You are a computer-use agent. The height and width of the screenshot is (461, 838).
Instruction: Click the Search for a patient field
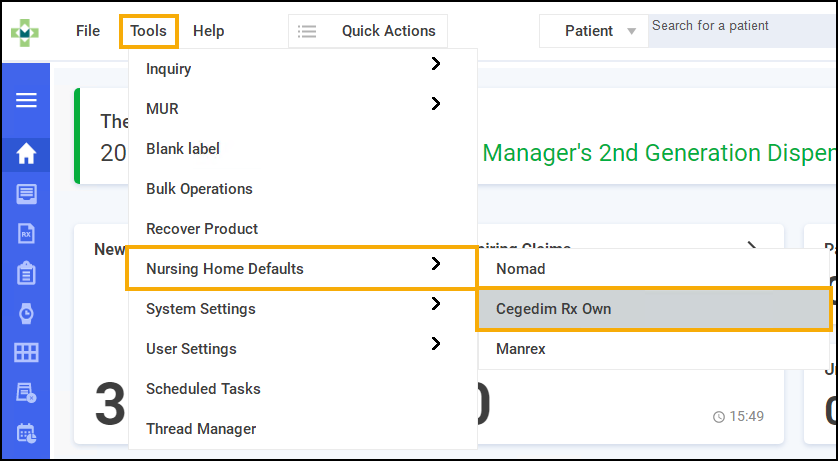[x=740, y=27]
